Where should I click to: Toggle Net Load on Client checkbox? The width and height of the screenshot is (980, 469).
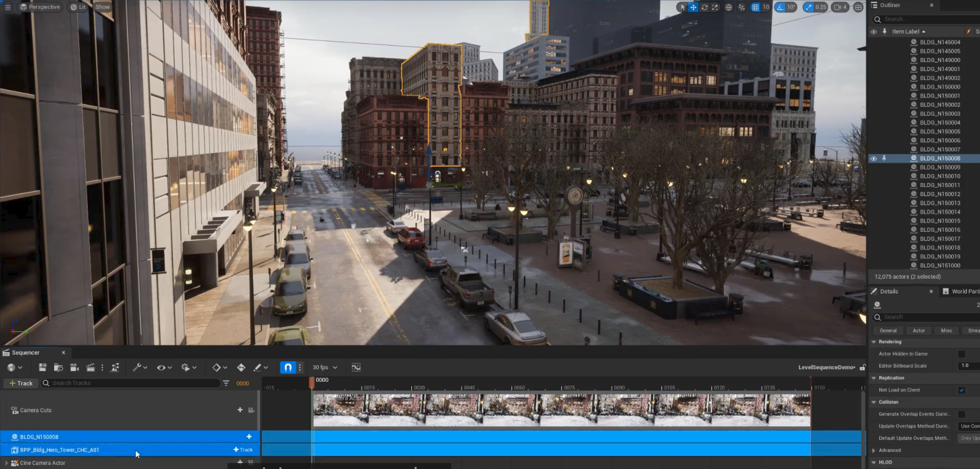[x=961, y=390]
